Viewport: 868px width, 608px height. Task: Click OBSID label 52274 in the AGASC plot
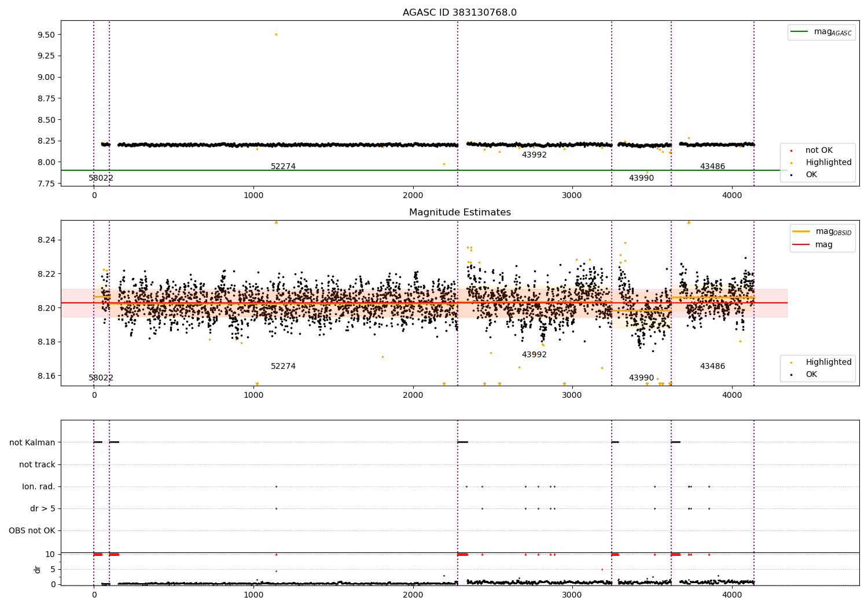point(283,167)
